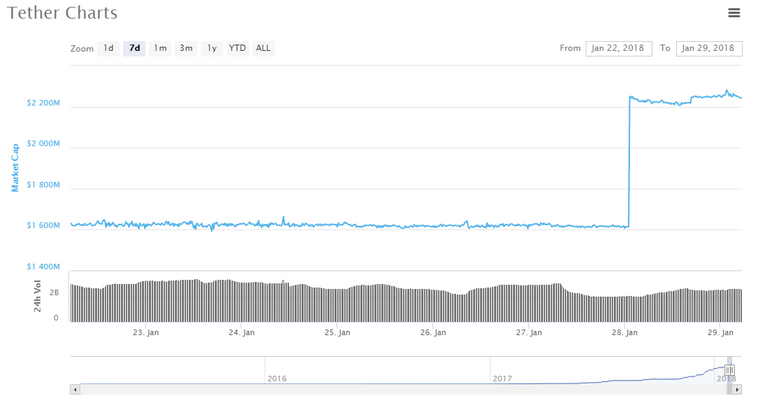Grab the navigator range handle near 2018
This screenshot has width=768, height=403.
pos(729,370)
